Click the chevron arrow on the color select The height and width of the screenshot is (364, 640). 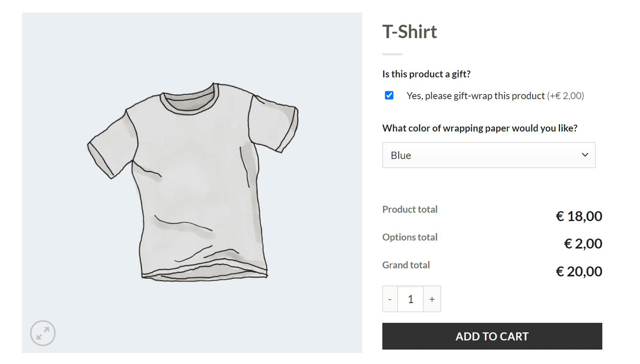(x=585, y=155)
